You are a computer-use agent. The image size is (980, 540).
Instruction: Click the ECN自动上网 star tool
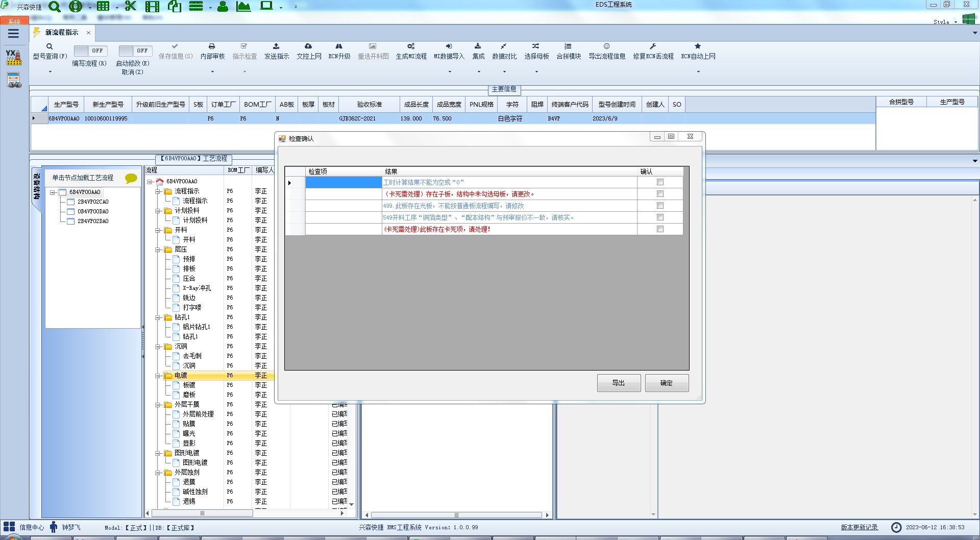pos(698,52)
